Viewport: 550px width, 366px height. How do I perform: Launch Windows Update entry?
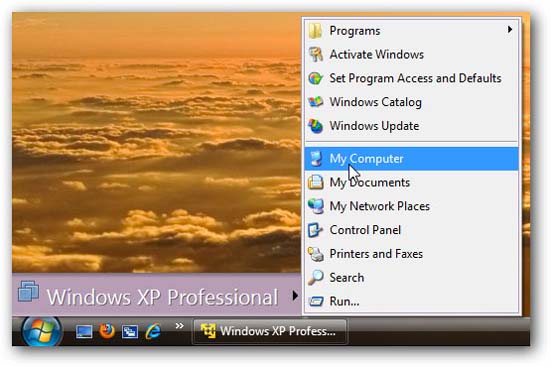411,126
